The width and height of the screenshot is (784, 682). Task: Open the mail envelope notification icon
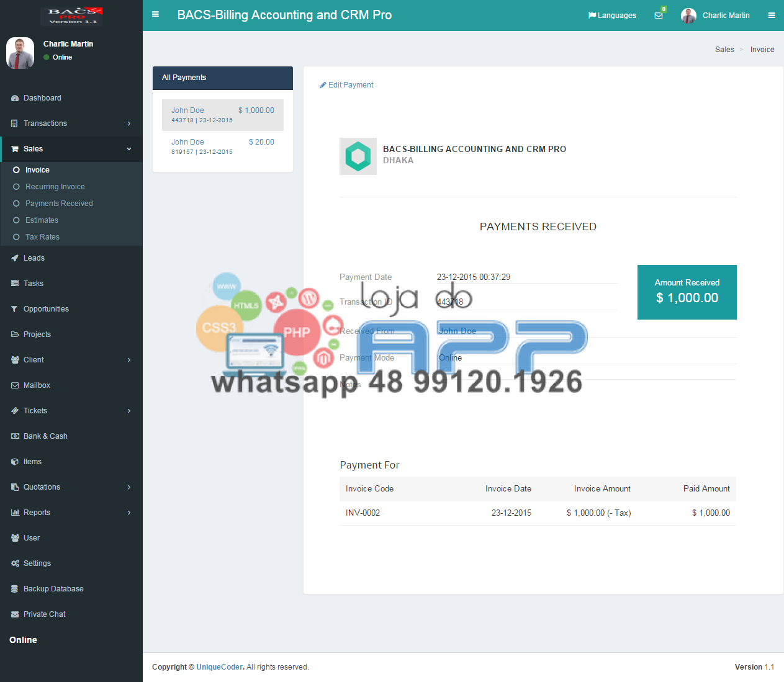point(659,16)
